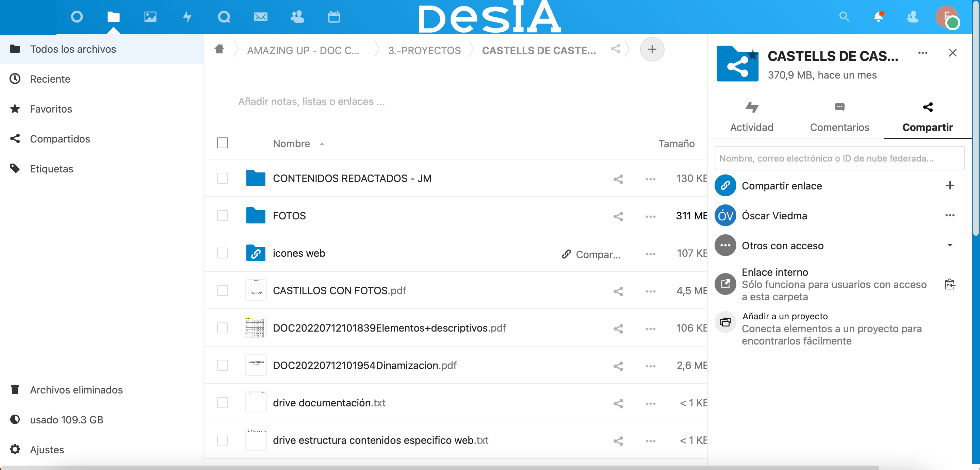Open the notifications bell
Image resolution: width=980 pixels, height=470 pixels.
[x=878, y=17]
